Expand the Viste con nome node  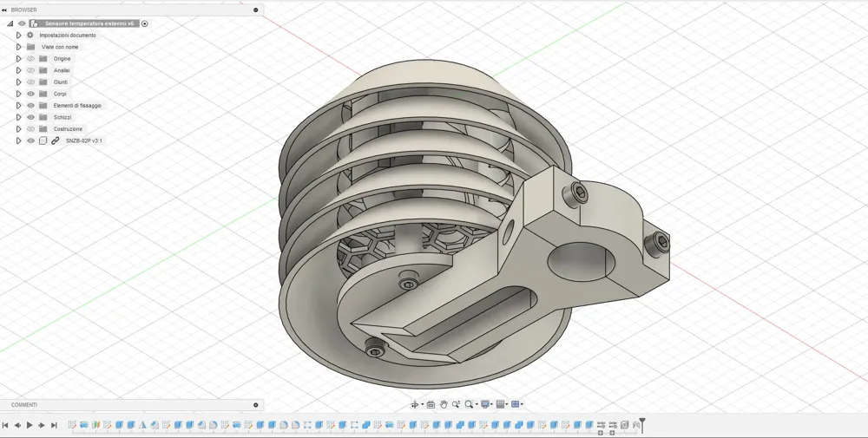(19, 47)
